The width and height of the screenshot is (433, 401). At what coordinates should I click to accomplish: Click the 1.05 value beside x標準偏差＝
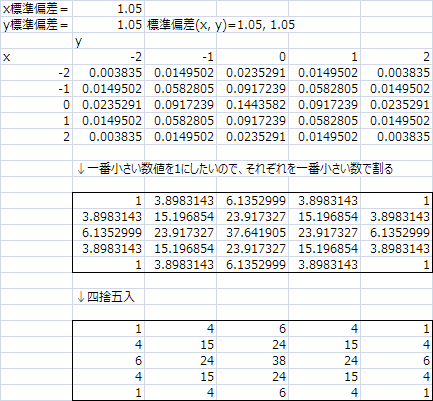pyautogui.click(x=108, y=9)
